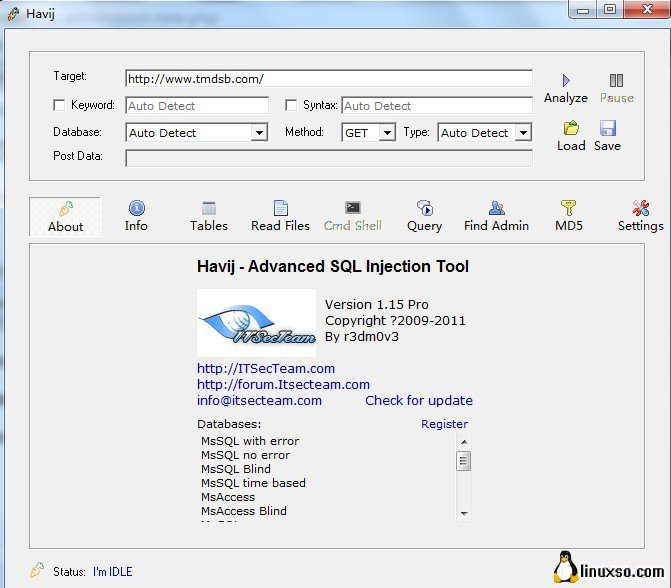Viewport: 671px width, 588px height.
Task: Open the Method GET dropdown
Action: pos(387,132)
